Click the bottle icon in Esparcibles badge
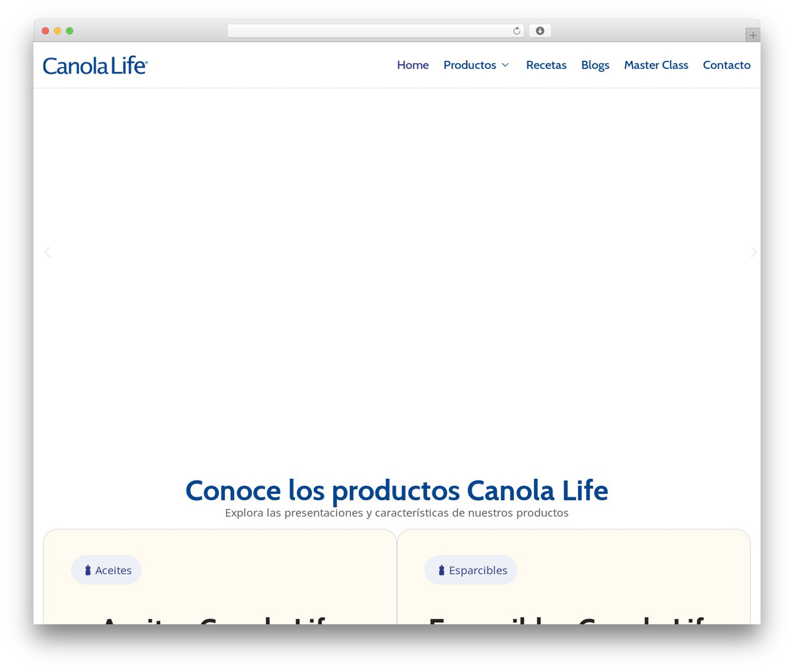 [442, 570]
